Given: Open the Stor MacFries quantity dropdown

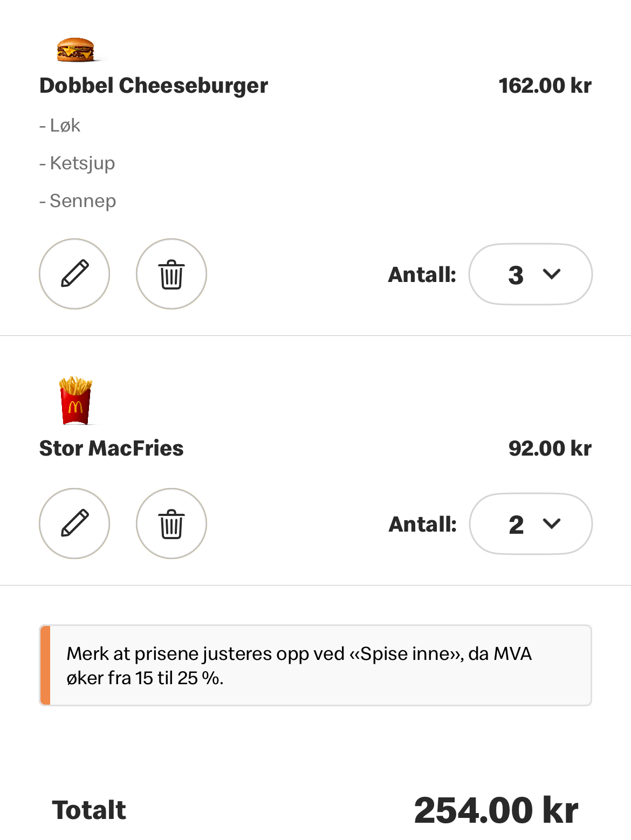Looking at the screenshot, I should 531,524.
